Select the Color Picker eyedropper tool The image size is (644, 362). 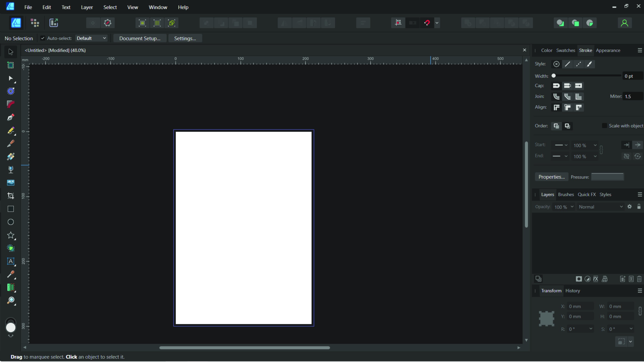pyautogui.click(x=11, y=274)
